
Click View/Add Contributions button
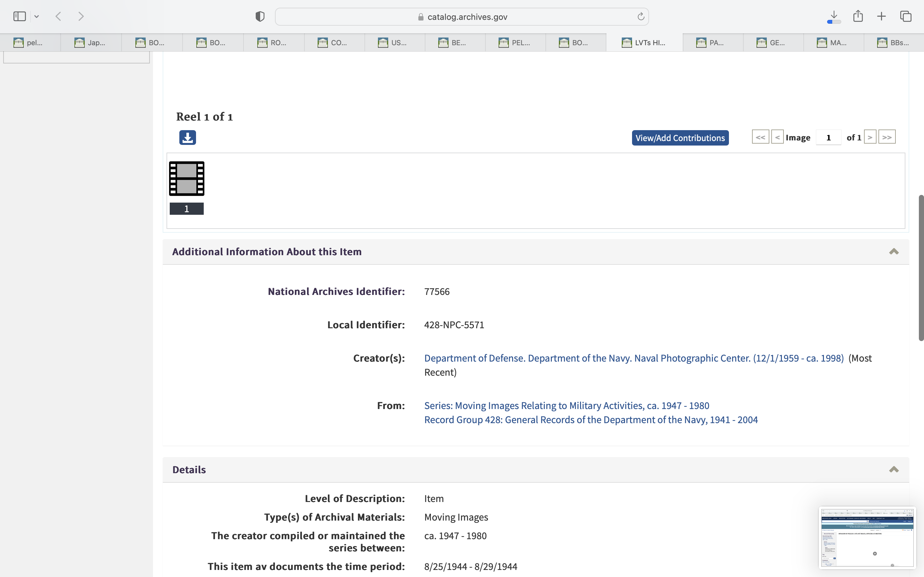[x=680, y=138]
